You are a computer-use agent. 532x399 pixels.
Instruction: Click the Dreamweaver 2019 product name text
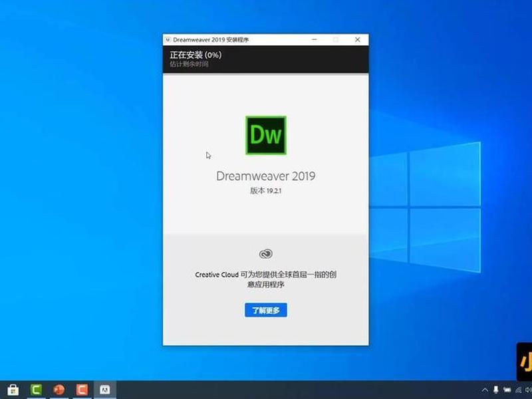pos(265,176)
